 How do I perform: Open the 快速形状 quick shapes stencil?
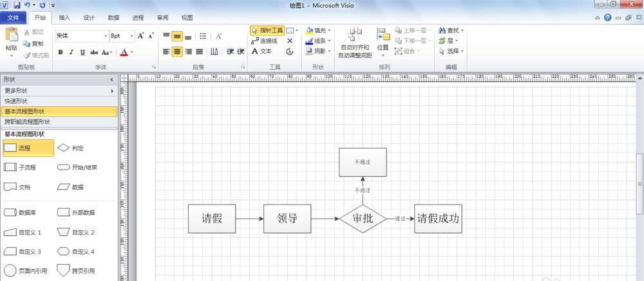(59, 101)
